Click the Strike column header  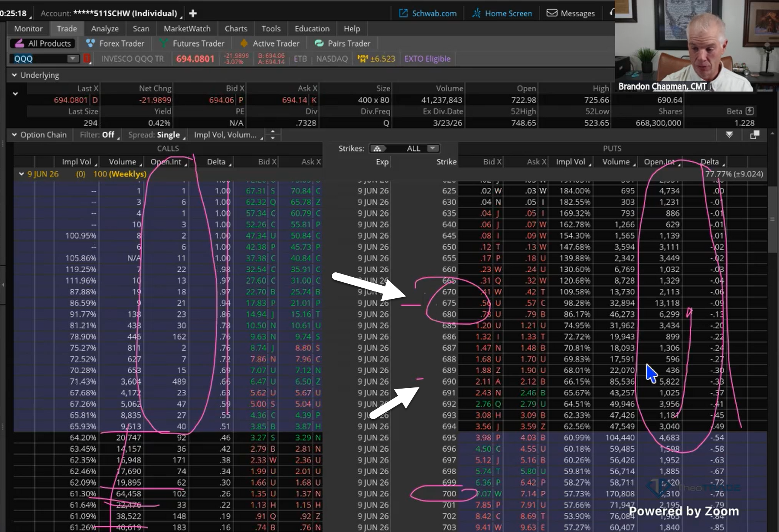click(x=446, y=162)
